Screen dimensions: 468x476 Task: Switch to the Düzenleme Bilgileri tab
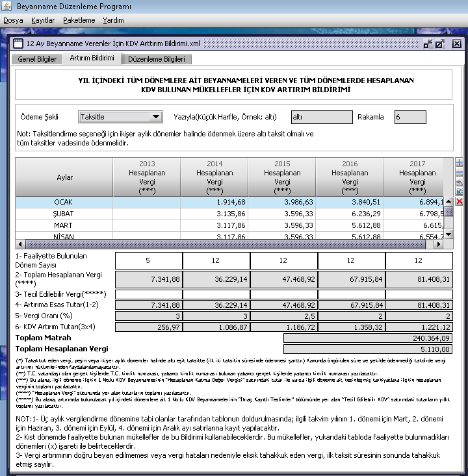pos(157,59)
